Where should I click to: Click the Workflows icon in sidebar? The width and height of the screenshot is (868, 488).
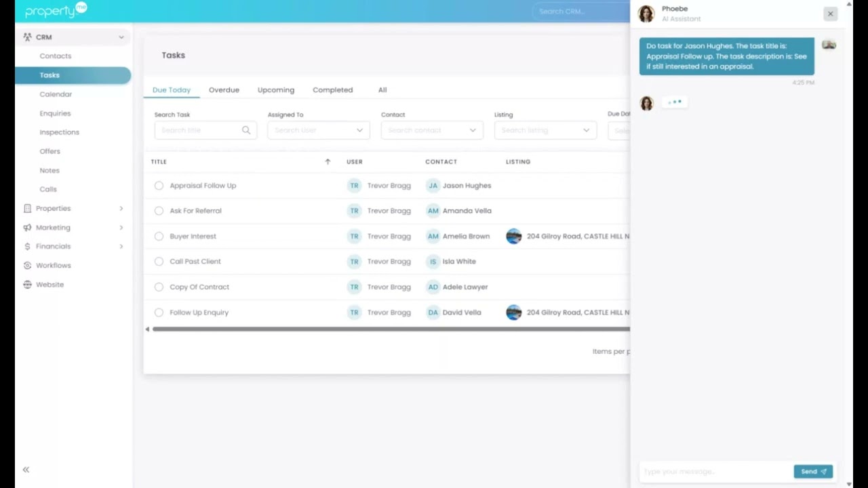click(x=27, y=266)
